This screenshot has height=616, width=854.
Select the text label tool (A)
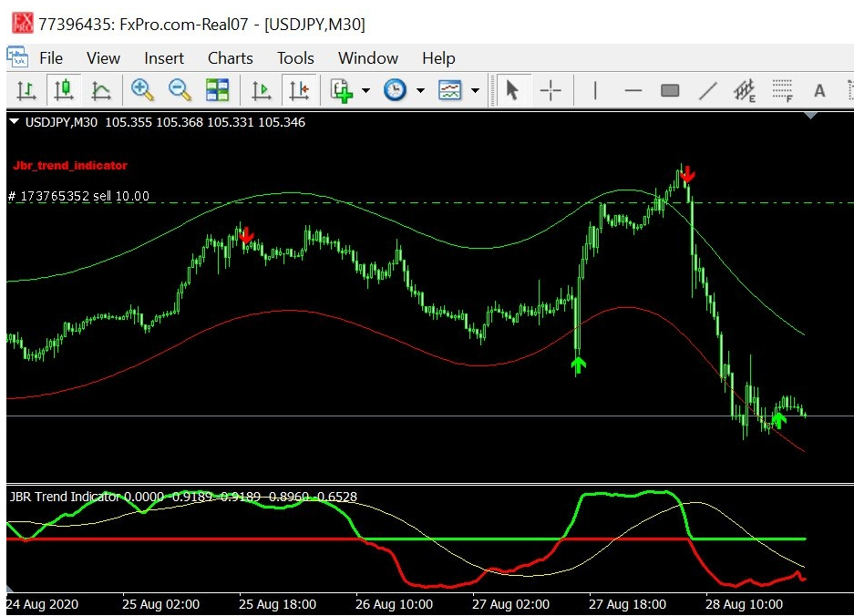click(x=818, y=90)
